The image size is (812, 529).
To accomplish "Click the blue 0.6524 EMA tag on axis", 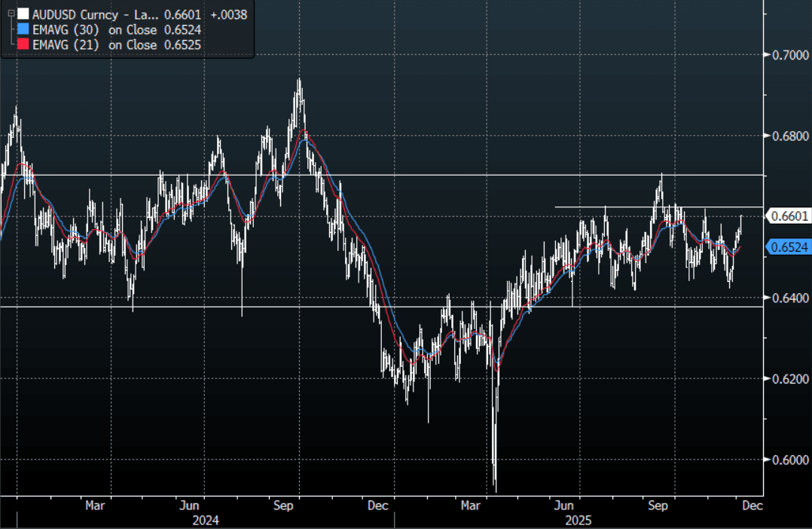I will [788, 246].
